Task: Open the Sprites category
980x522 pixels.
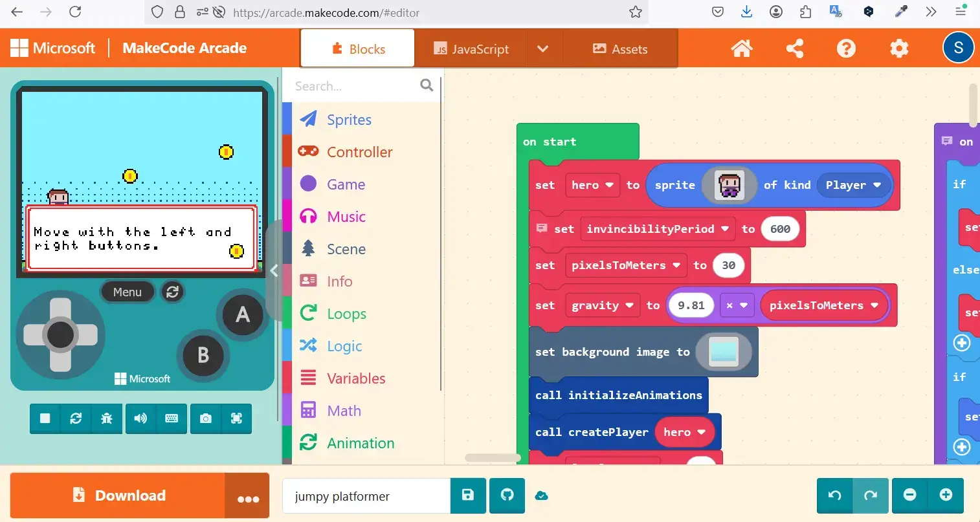Action: pyautogui.click(x=362, y=120)
